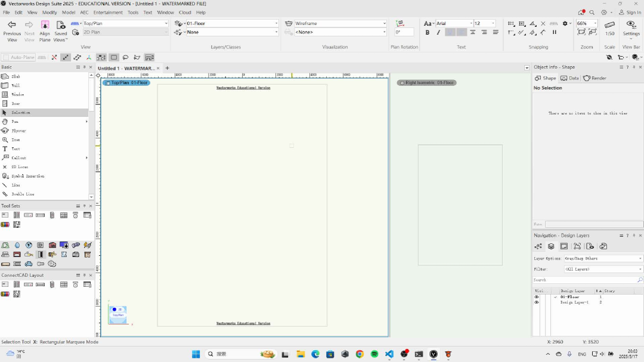644x362 pixels.
Task: Open the AEC menu
Action: click(84, 12)
